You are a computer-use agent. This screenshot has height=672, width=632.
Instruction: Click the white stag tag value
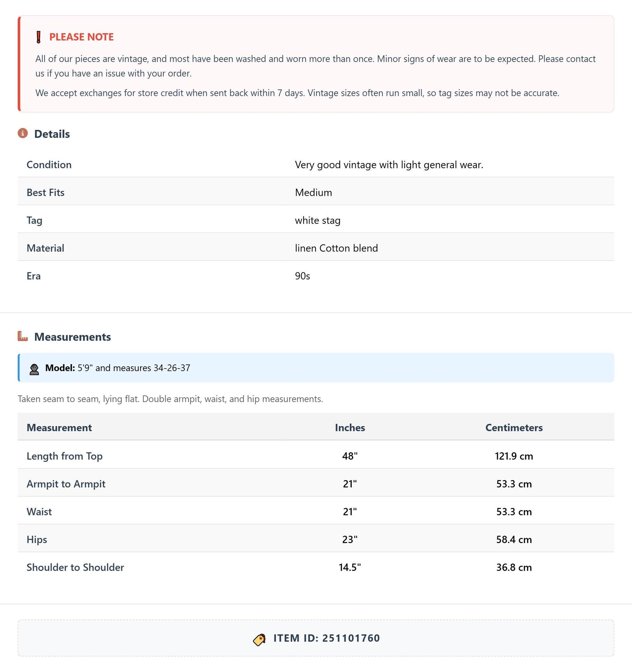(318, 221)
